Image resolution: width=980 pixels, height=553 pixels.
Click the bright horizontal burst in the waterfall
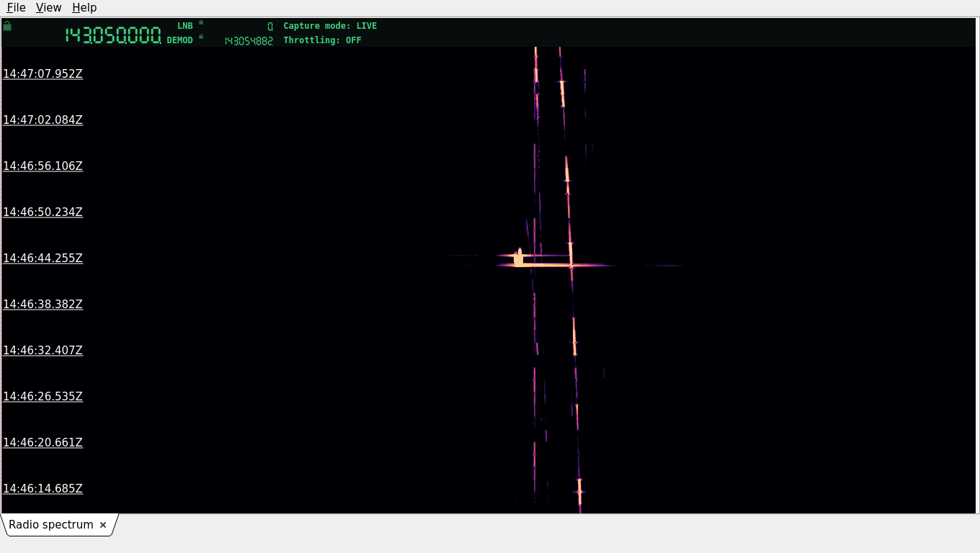(555, 265)
